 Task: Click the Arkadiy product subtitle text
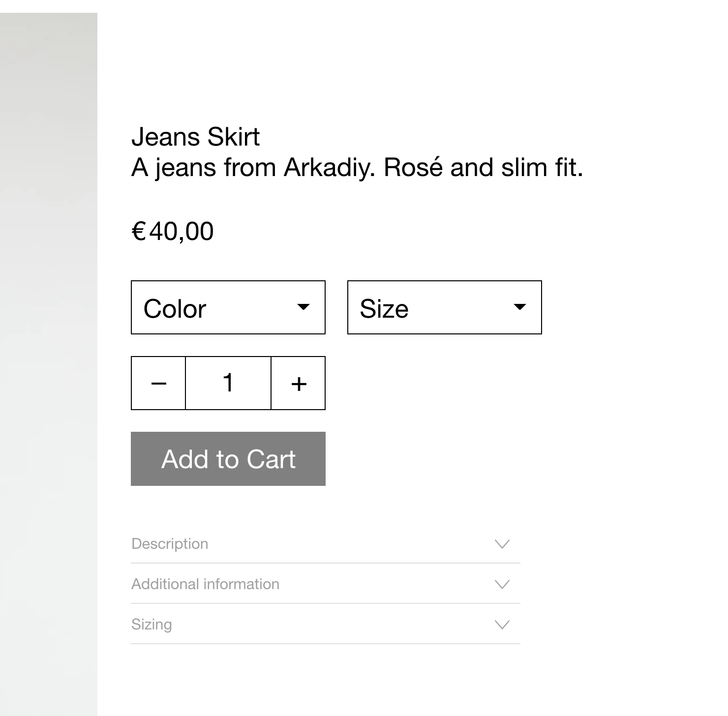point(357,168)
